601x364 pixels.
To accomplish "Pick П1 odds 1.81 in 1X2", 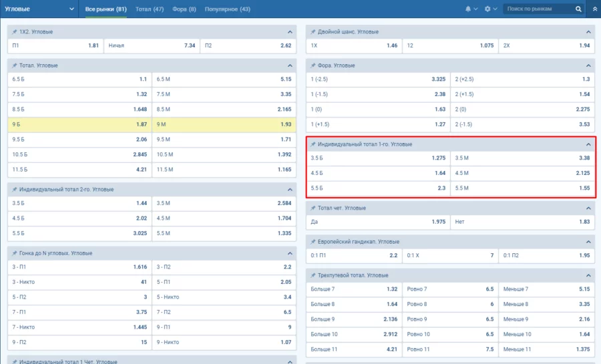I will [55, 45].
